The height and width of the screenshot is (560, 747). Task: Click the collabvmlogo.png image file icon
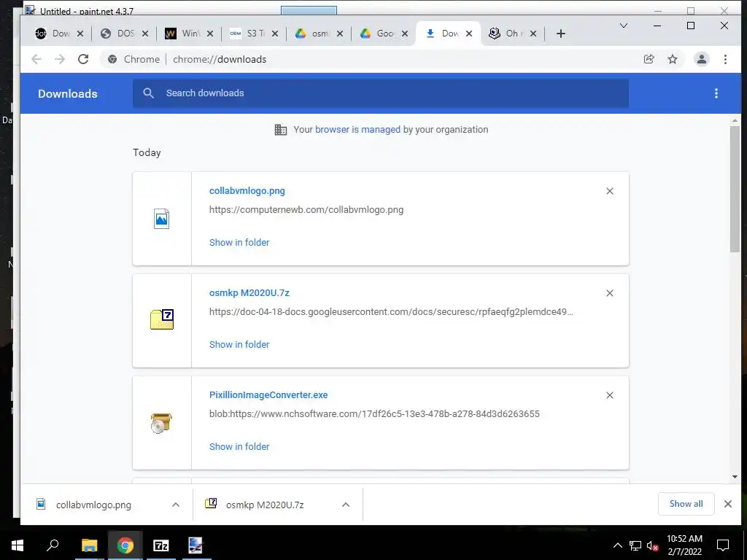click(161, 219)
